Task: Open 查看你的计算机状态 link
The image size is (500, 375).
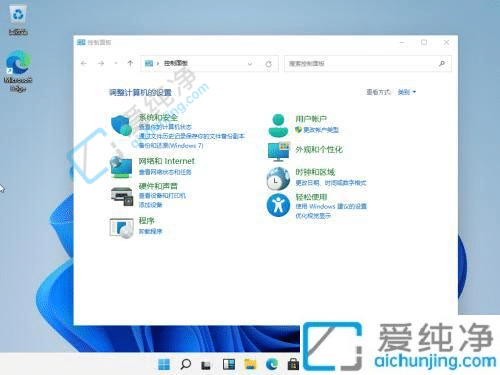Action: coord(165,127)
